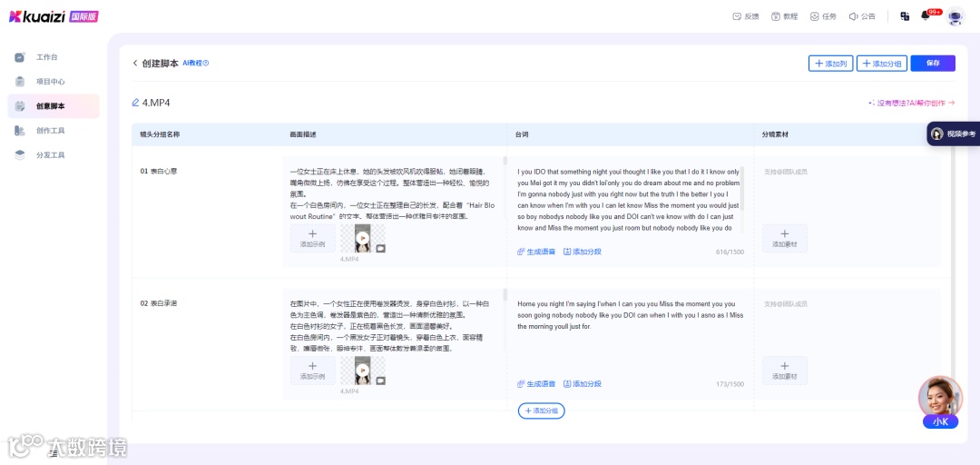The height and width of the screenshot is (465, 980).
Task: Click the comment icon beside row 02 thumbnail
Action: click(x=380, y=381)
